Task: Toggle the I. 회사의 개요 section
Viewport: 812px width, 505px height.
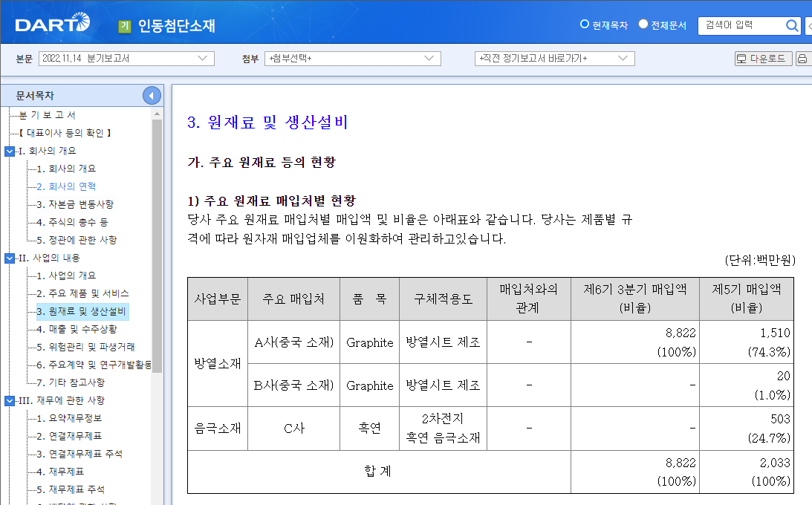Action: coord(9,150)
